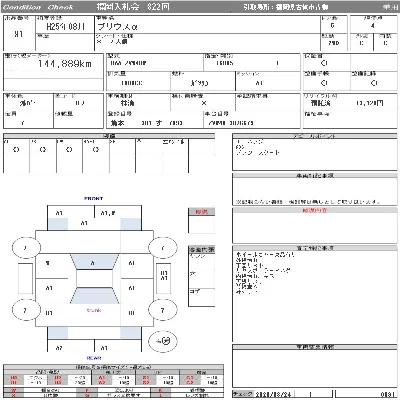The image size is (400, 400).
Task: Click first circle mark in equipment row
Action: pyautogui.click(x=16, y=150)
